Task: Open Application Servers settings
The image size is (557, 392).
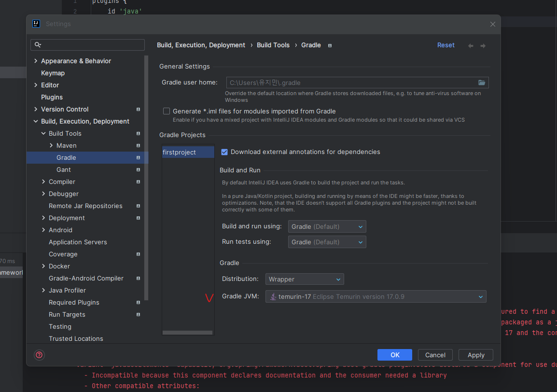Action: tap(78, 242)
